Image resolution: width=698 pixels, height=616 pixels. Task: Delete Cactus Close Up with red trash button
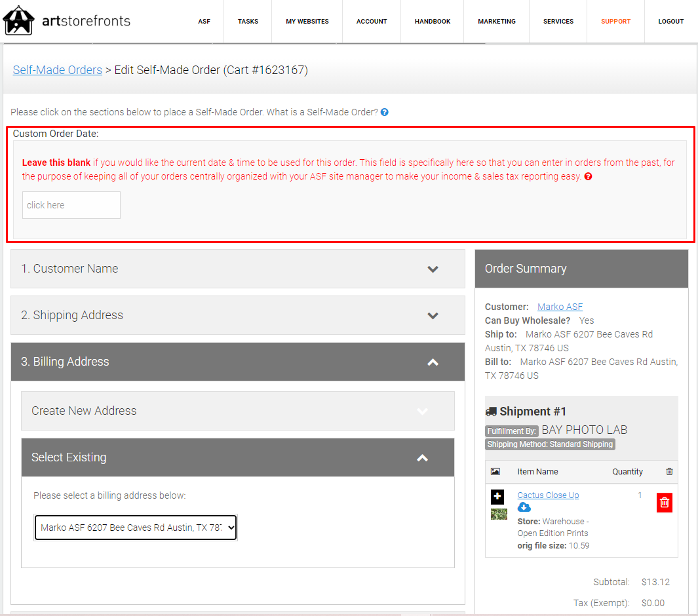664,503
